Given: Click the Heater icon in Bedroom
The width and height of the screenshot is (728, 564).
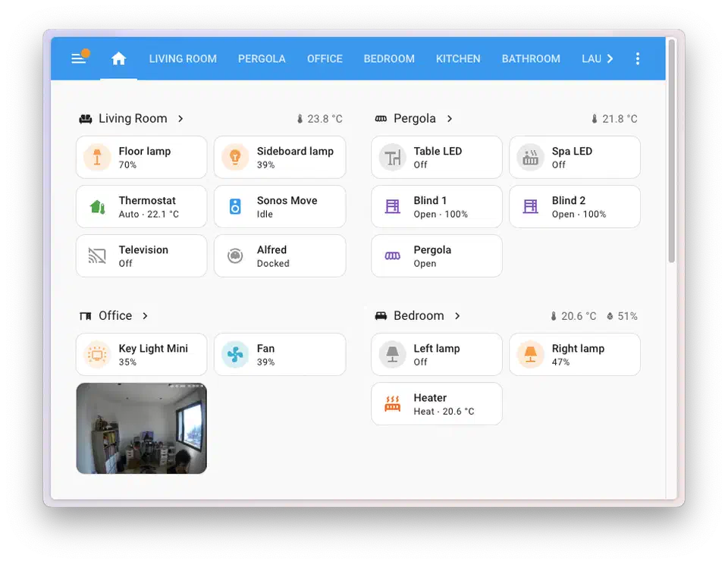Looking at the screenshot, I should (x=392, y=403).
